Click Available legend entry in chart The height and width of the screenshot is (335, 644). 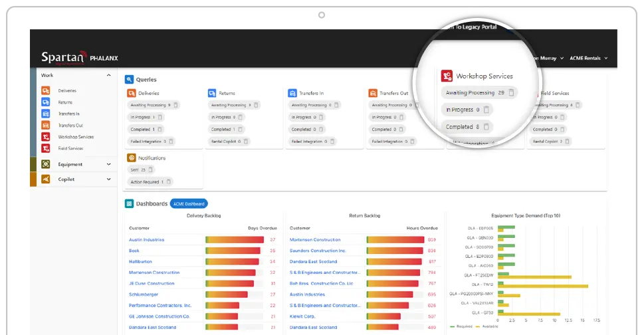(x=487, y=326)
